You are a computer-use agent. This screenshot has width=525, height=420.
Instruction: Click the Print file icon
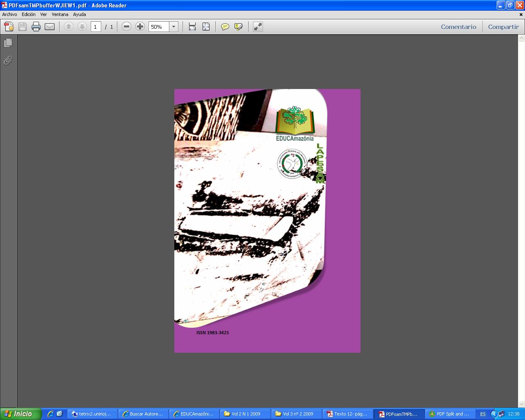(x=36, y=27)
